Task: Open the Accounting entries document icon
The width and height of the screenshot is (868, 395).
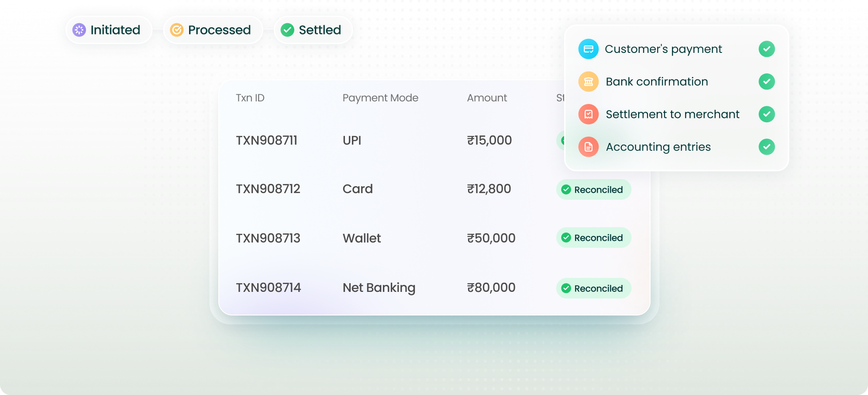Action: click(x=588, y=147)
